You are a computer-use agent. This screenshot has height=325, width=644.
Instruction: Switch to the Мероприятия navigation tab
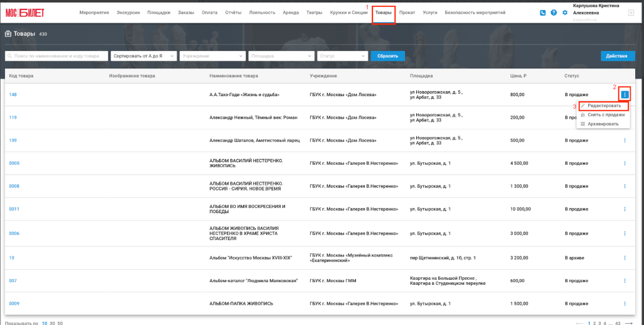[x=94, y=13]
